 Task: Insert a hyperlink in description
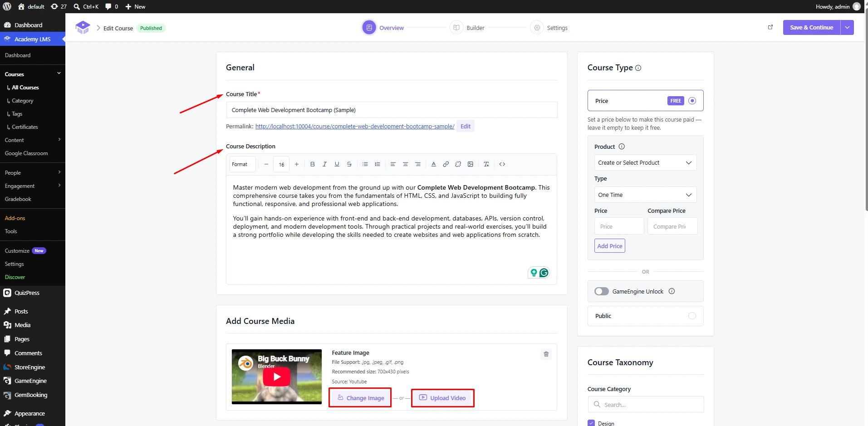pos(446,164)
